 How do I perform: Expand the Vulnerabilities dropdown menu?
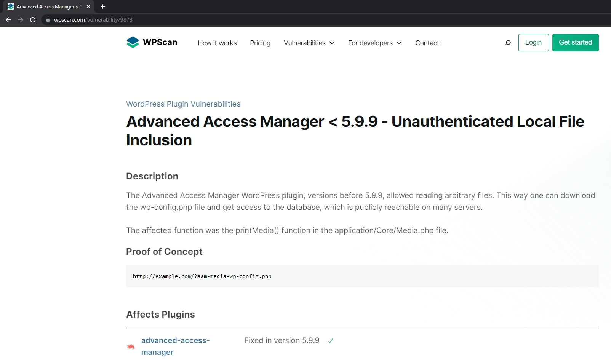[x=309, y=43]
